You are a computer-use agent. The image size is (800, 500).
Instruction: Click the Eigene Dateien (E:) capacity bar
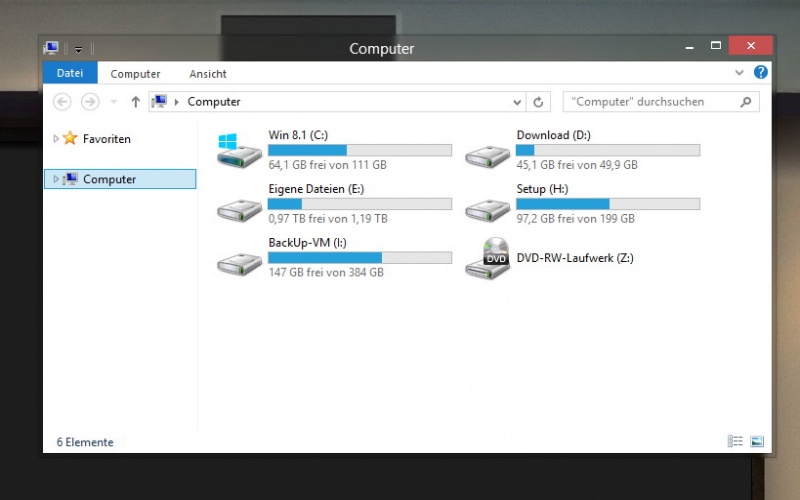(360, 204)
